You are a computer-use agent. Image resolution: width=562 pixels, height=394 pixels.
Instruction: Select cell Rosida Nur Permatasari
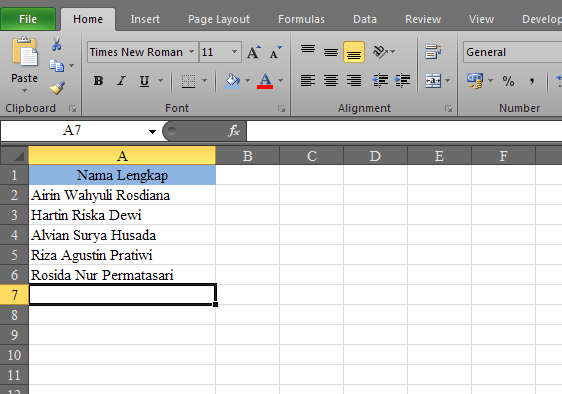[x=122, y=275]
